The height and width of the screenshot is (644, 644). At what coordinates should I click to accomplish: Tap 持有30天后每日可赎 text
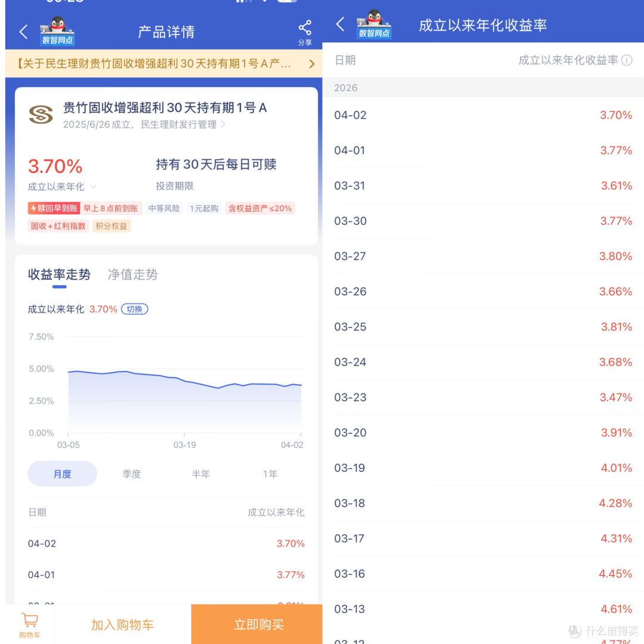pyautogui.click(x=216, y=165)
